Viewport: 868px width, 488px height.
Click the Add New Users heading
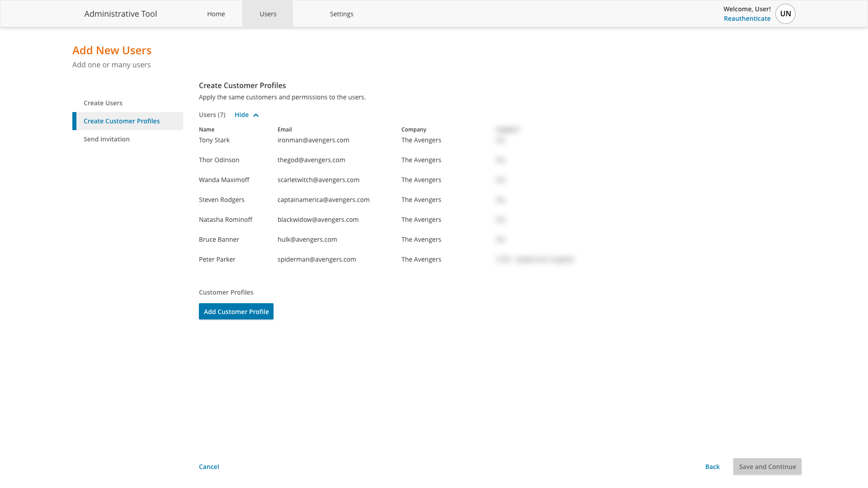(112, 50)
